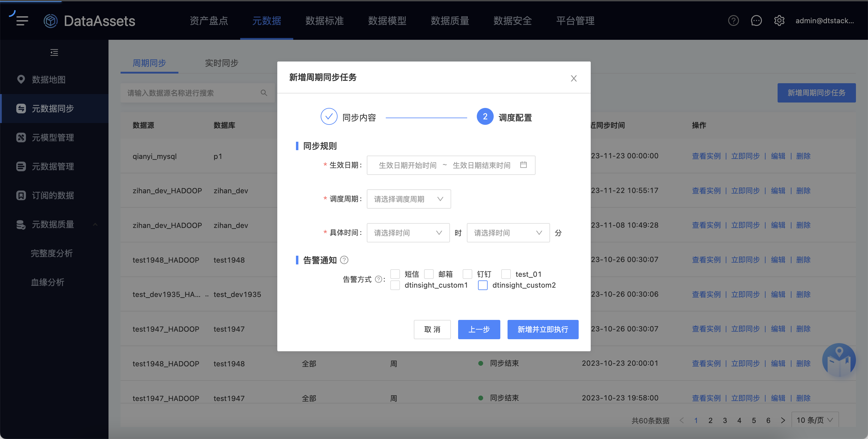Go to pagination page 3
This screenshot has width=868, height=439.
(725, 420)
